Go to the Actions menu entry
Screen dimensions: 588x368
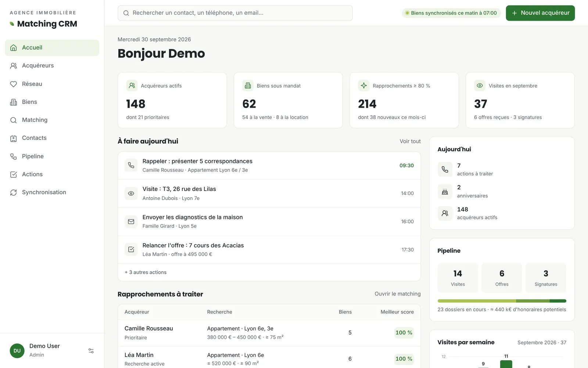point(52,174)
